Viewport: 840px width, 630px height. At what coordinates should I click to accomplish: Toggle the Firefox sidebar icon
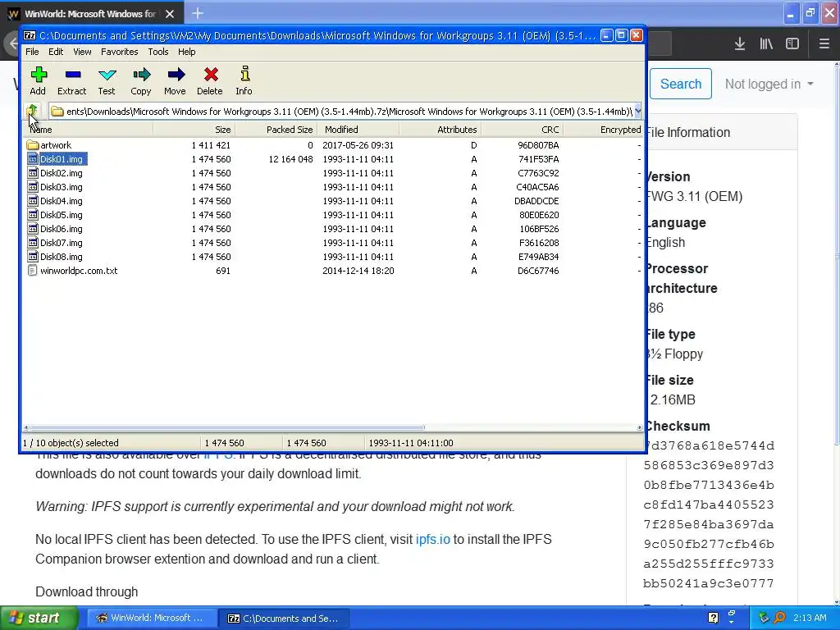tap(792, 43)
